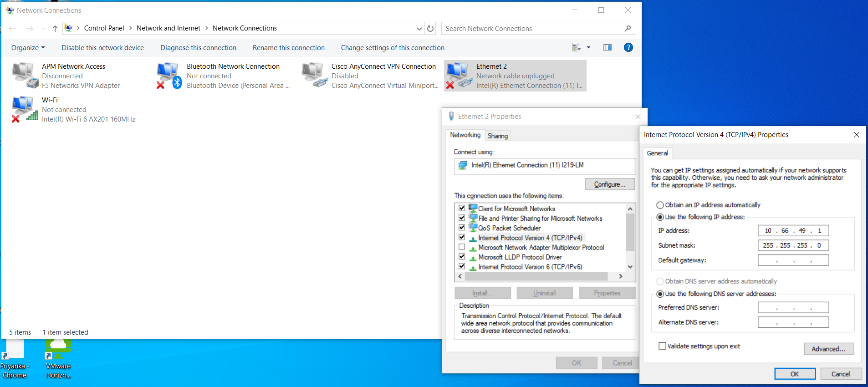The image size is (868, 387).
Task: Toggle Internet Protocol Version 6 checkbox
Action: tap(462, 266)
